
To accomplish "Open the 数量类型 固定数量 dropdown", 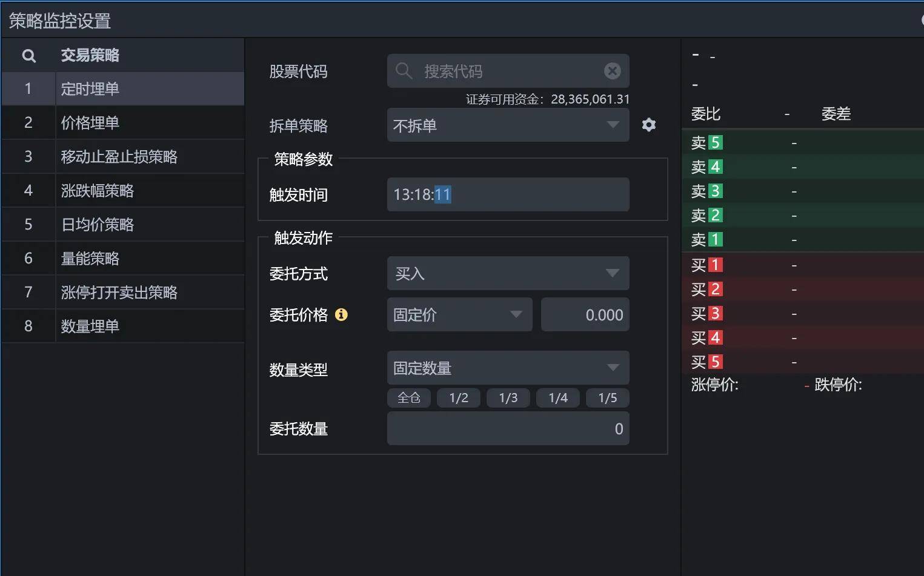I will tap(508, 368).
